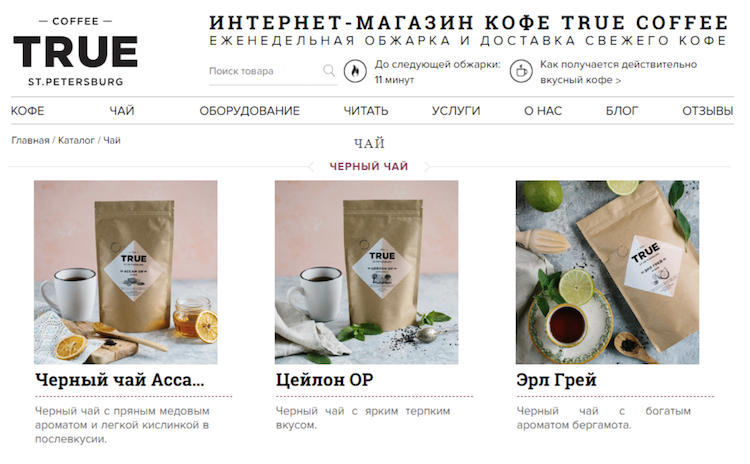Image resolution: width=750 pixels, height=464 pixels.
Task: Open the Оборудование menu section
Action: pyautogui.click(x=250, y=111)
